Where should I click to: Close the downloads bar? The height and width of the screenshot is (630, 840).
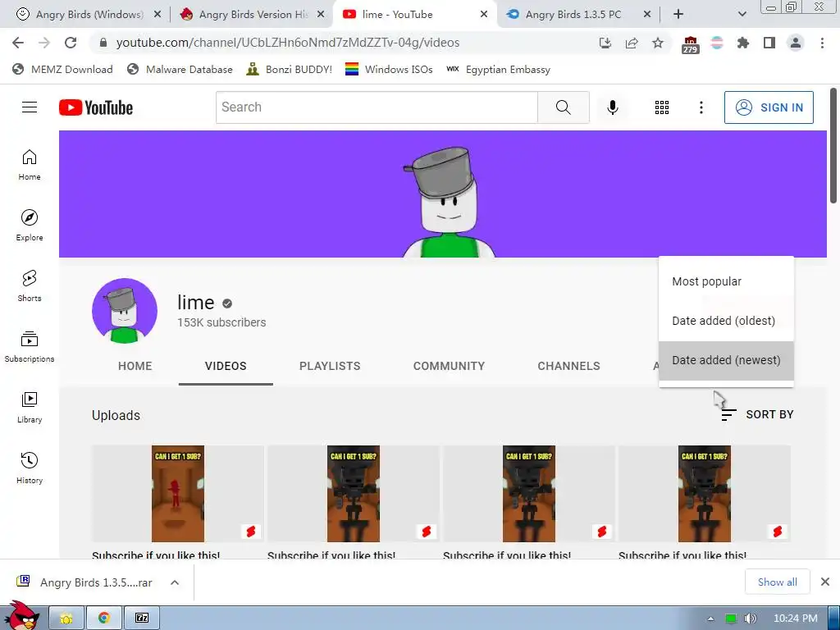[825, 582]
